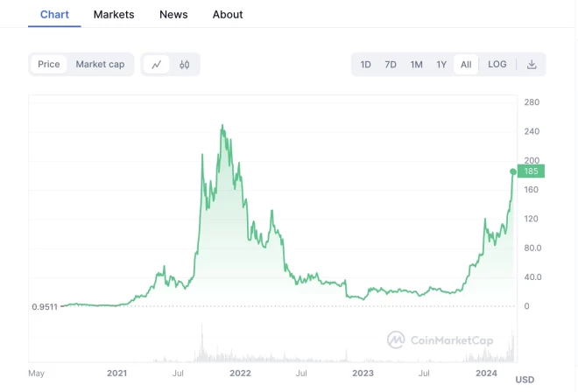Choose the 1M time range
The height and width of the screenshot is (392, 578).
coord(417,65)
